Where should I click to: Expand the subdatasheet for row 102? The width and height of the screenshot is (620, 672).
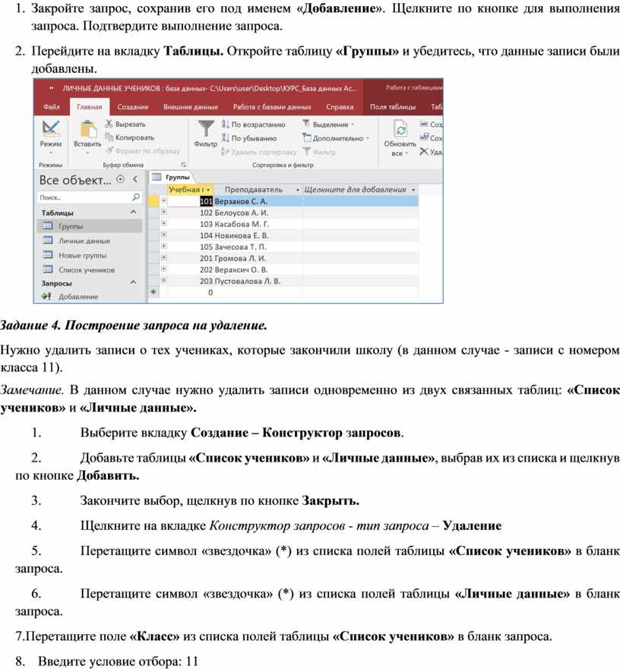coord(163,212)
